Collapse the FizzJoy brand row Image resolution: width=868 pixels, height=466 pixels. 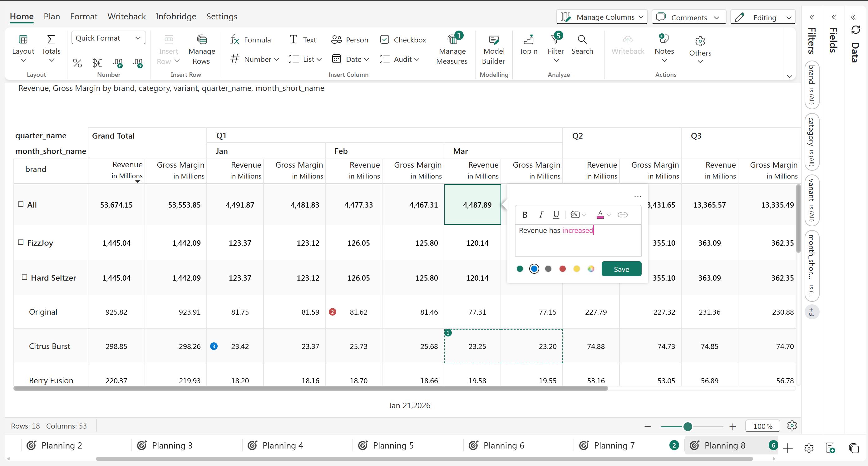(x=21, y=242)
